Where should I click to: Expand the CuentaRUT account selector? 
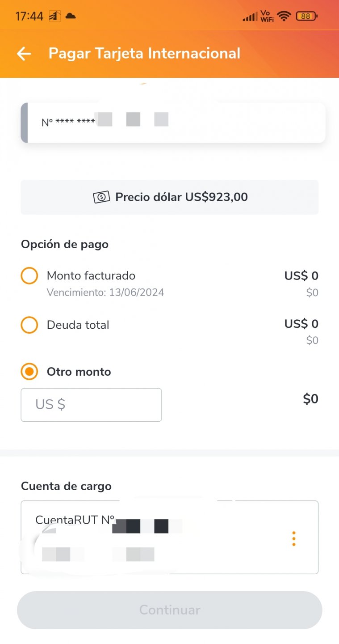point(169,537)
